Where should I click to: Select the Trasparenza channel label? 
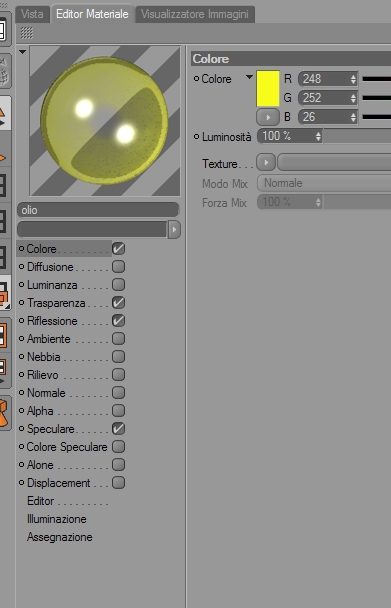[x=56, y=303]
